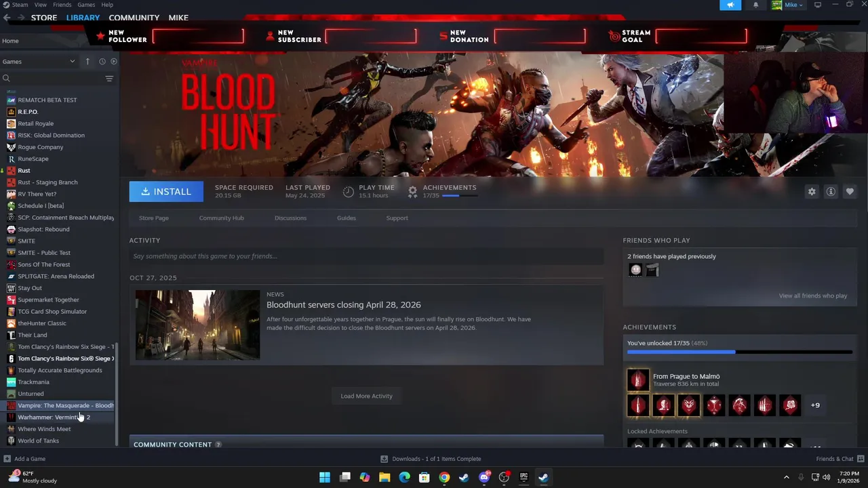Open advanced filter options icon

pos(109,79)
